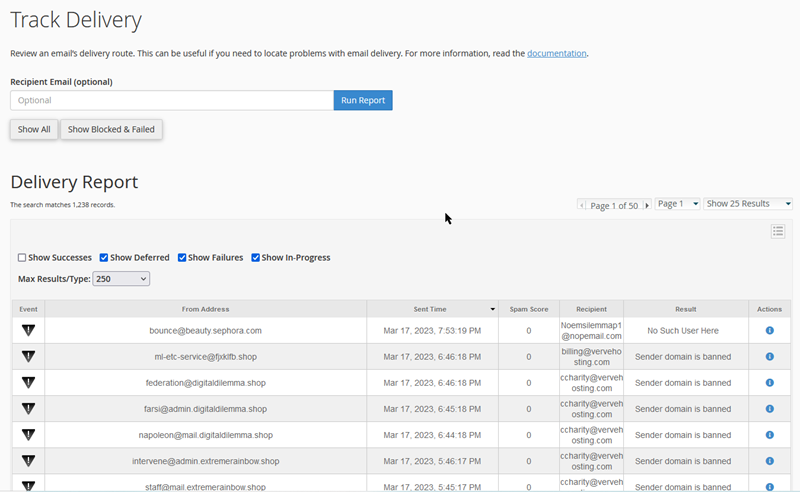This screenshot has height=492, width=800.
Task: Expand Show 25 Results dropdown
Action: (x=748, y=204)
